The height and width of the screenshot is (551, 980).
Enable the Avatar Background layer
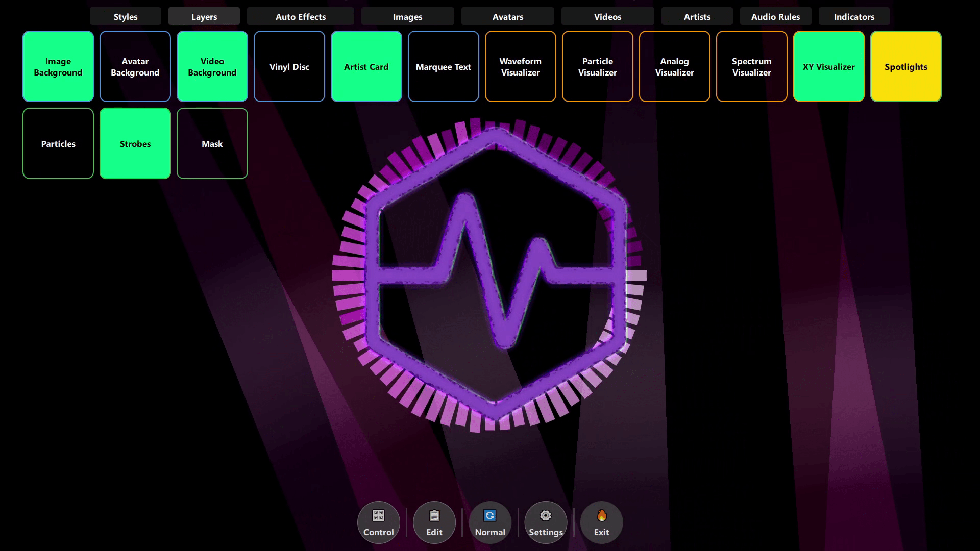coord(135,67)
